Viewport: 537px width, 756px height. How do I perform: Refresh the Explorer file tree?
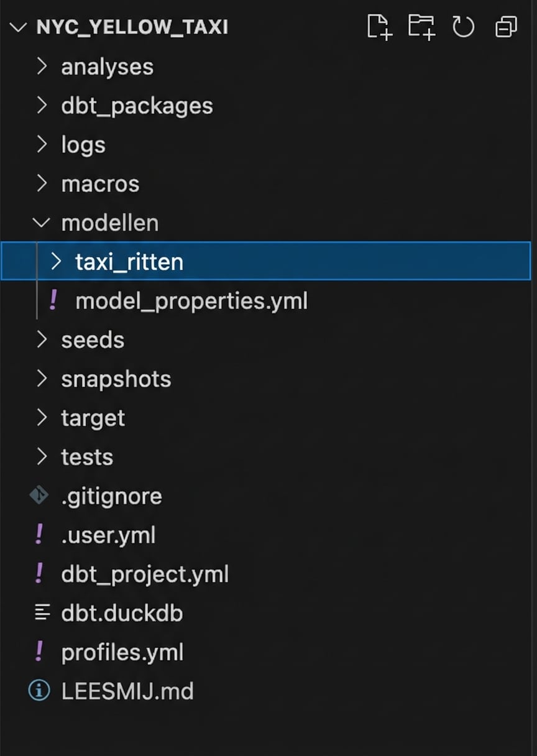pyautogui.click(x=463, y=27)
